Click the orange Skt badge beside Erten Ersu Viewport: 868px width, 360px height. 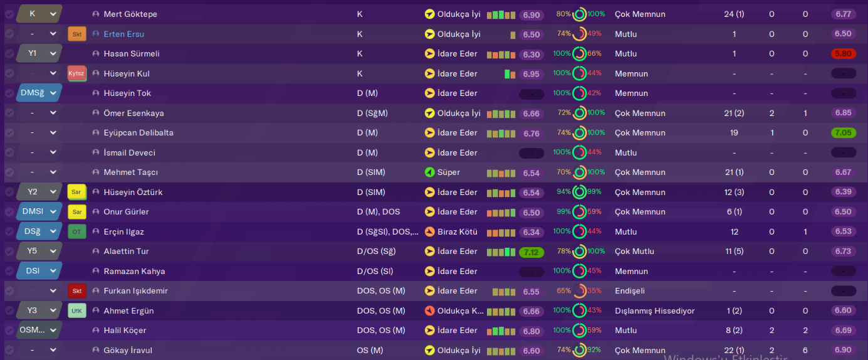coord(77,34)
